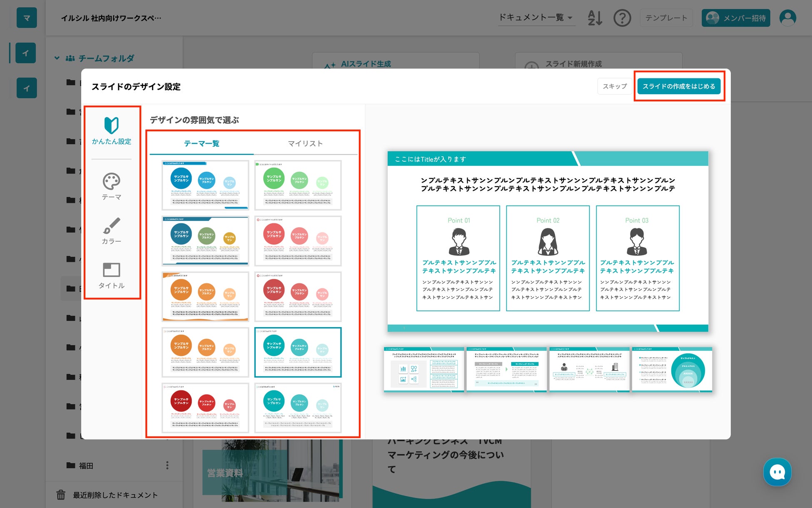Collapse the チームフォルダ tree
Screen dimensions: 812x508
point(57,58)
